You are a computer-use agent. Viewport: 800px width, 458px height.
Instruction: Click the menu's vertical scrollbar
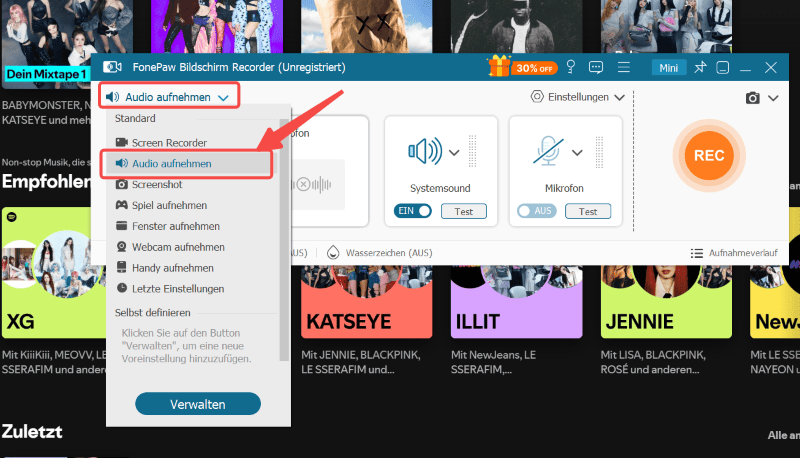coord(284,240)
